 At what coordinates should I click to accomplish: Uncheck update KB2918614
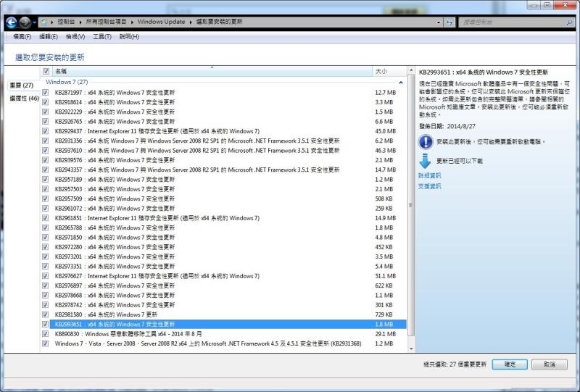[45, 102]
